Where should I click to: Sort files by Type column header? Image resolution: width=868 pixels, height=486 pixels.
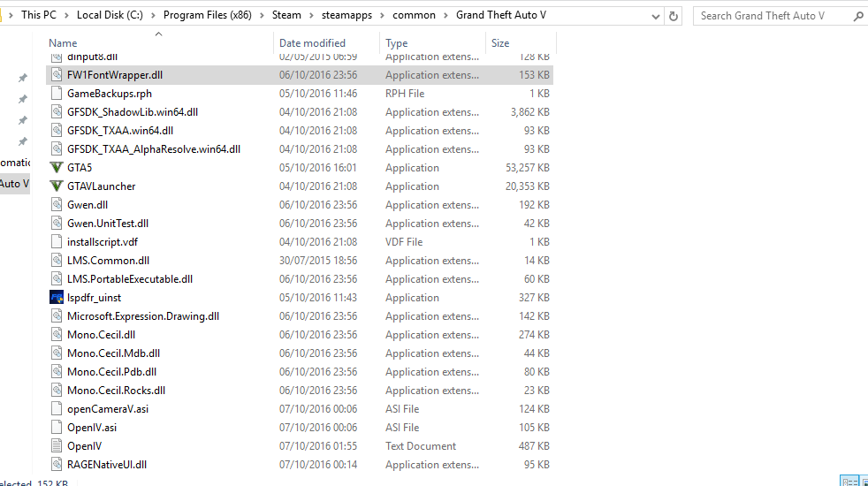432,42
